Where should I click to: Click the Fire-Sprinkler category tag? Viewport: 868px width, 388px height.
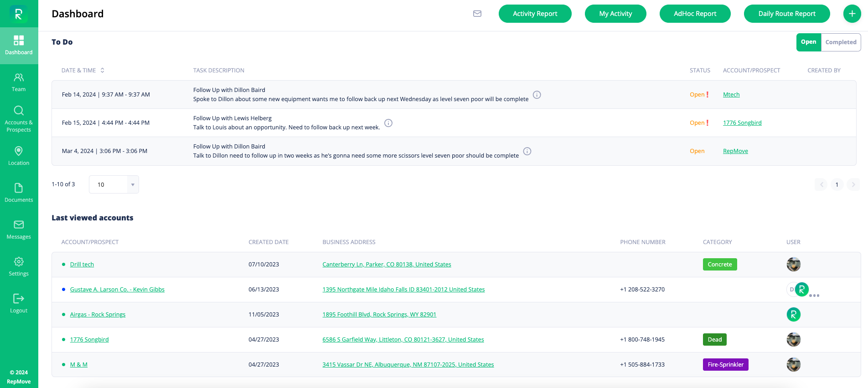[x=726, y=365]
